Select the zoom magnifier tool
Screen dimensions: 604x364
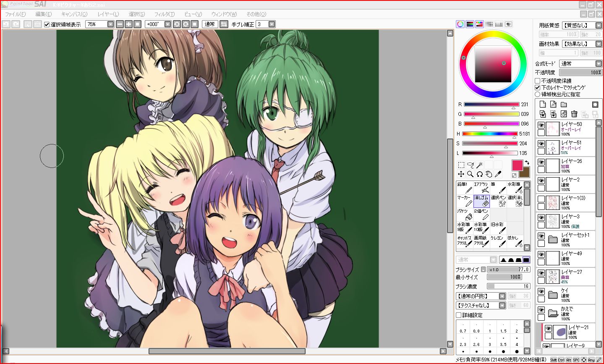click(470, 174)
